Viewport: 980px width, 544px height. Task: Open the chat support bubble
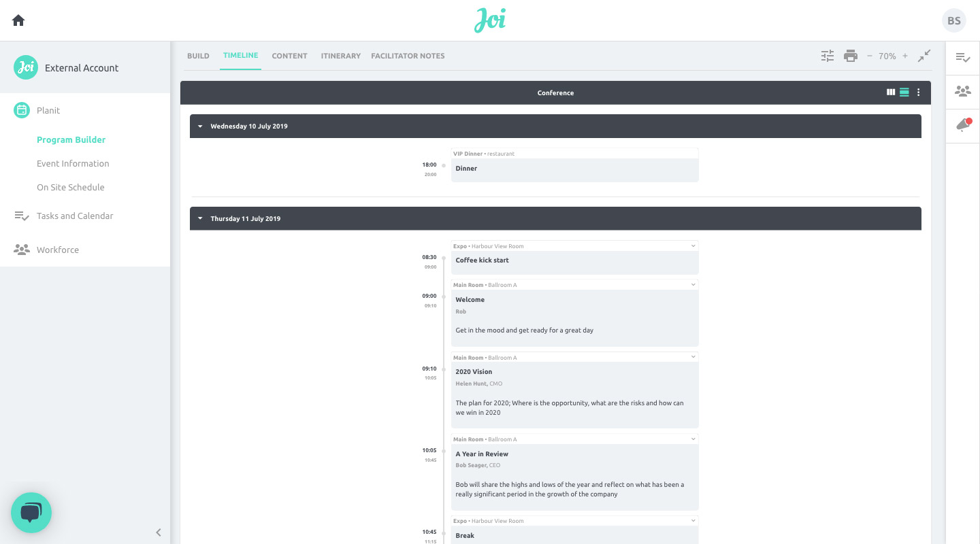point(31,513)
